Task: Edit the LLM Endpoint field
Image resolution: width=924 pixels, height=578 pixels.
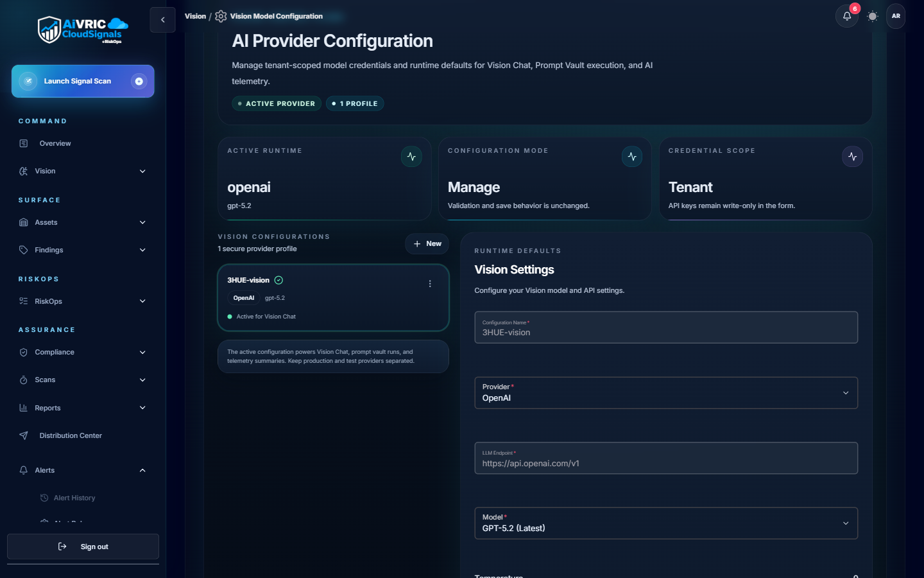Action: [665, 458]
